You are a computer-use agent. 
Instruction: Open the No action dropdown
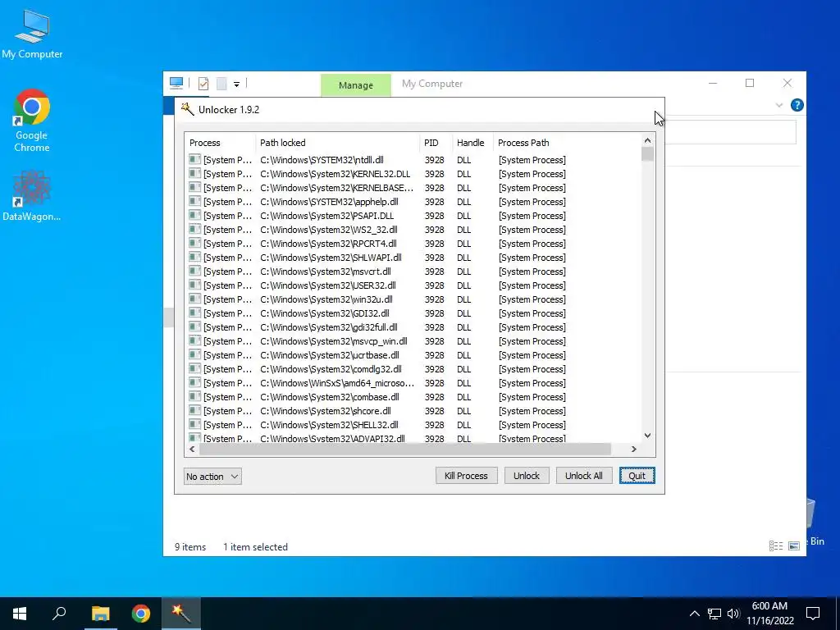[212, 477]
